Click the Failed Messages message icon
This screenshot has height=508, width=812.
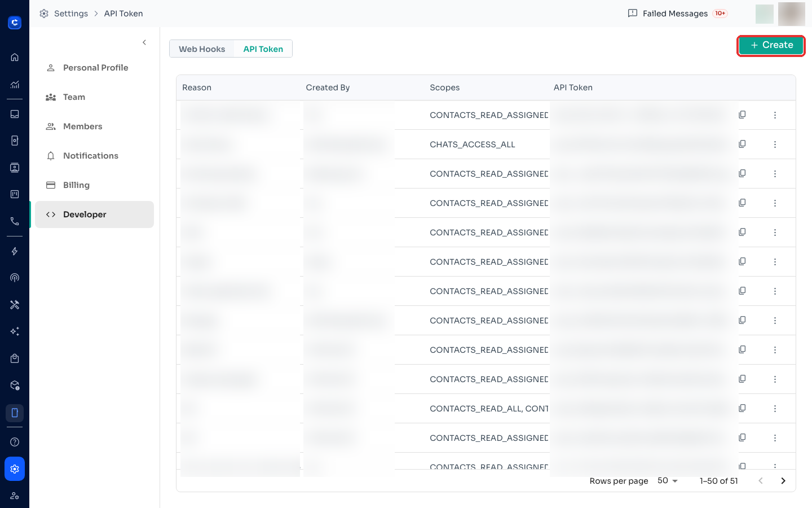[x=633, y=13]
